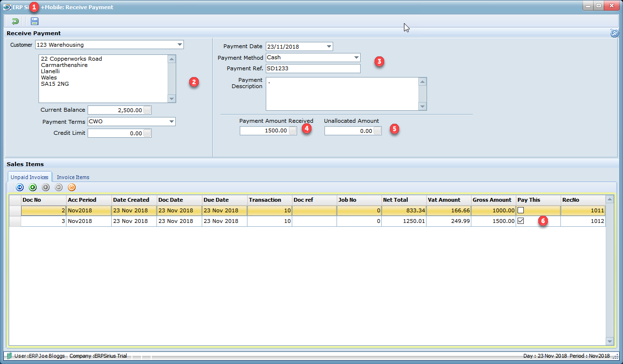The image size is (623, 364).
Task: Go to last record grey icon
Action: point(59,188)
